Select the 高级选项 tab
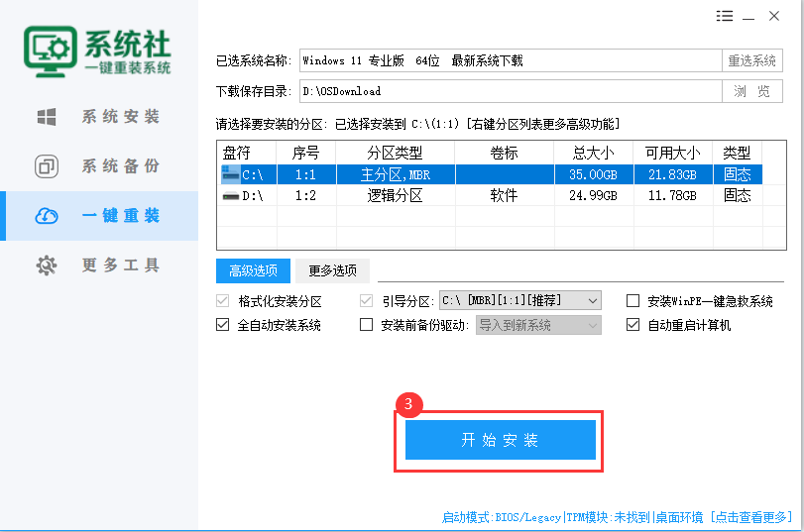 (253, 270)
